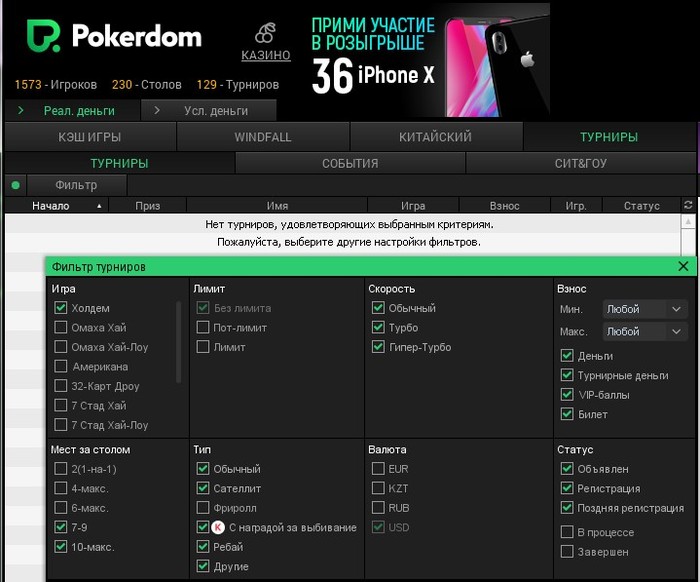
Task: Open the Казино cherry icon
Action: pyautogui.click(x=266, y=34)
